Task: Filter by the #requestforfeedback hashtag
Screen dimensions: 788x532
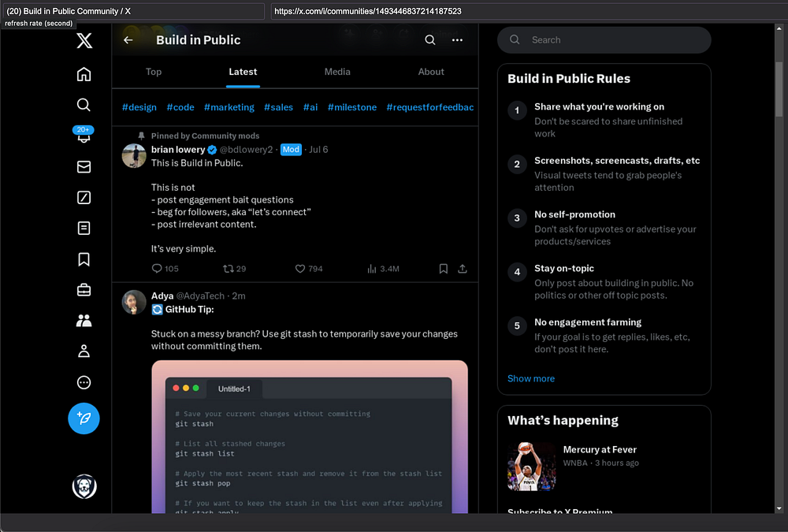Action: pyautogui.click(x=430, y=107)
